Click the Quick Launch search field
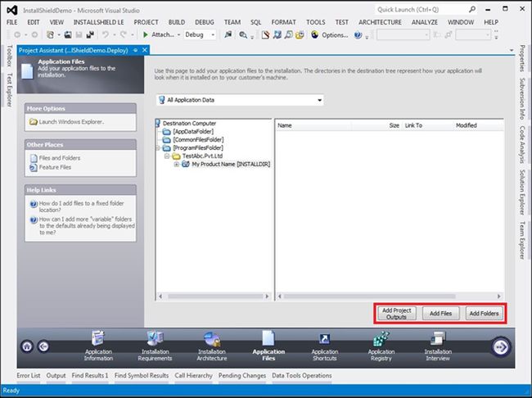Image resolution: width=532 pixels, height=398 pixels. tap(421, 10)
